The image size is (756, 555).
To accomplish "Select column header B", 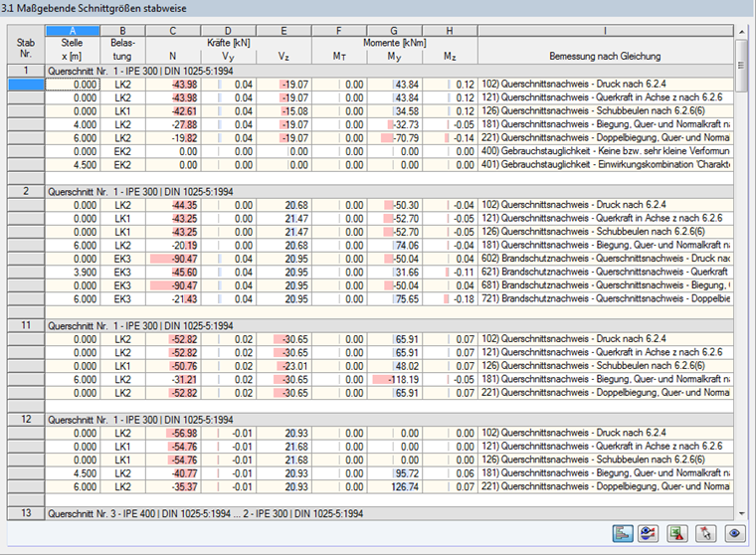I will 122,31.
